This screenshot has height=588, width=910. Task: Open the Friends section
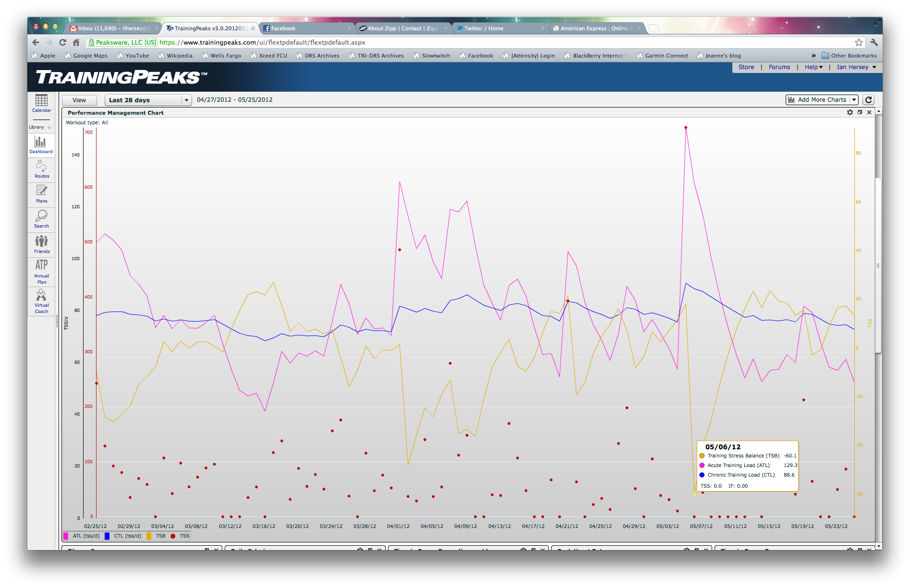click(x=41, y=244)
